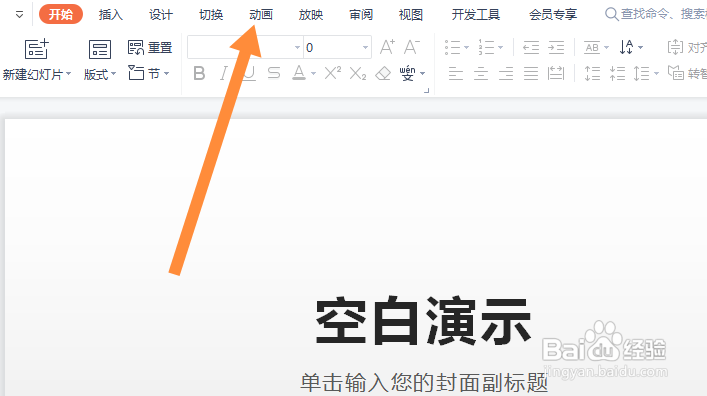Image resolution: width=707 pixels, height=396 pixels.
Task: Click the subtitle placeholder 单击输入您的封面副标题
Action: click(424, 383)
